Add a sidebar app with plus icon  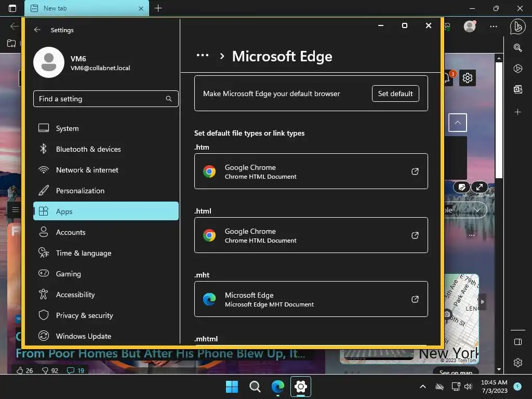(x=518, y=112)
